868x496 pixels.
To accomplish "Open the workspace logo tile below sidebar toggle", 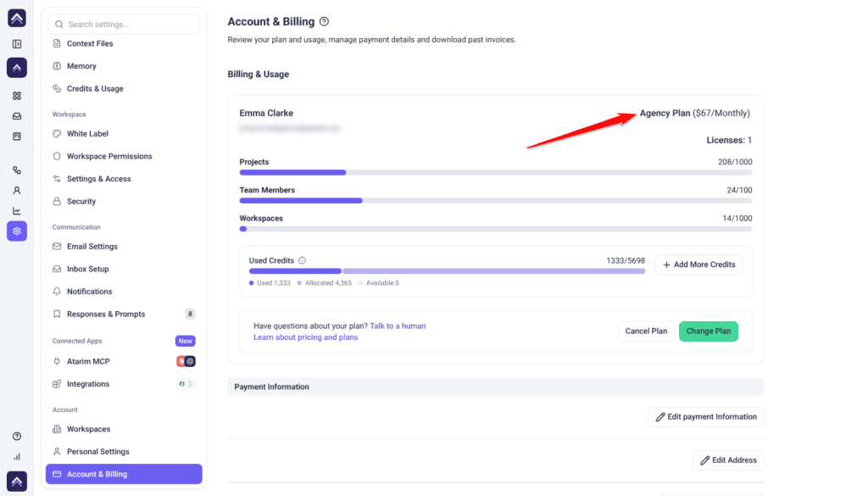I will [x=17, y=68].
